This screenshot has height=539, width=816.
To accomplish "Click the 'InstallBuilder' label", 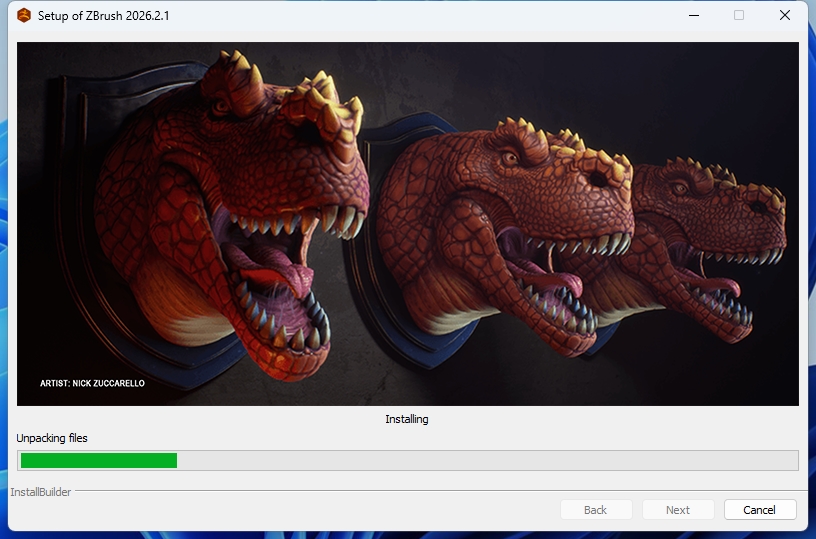I will 41,492.
